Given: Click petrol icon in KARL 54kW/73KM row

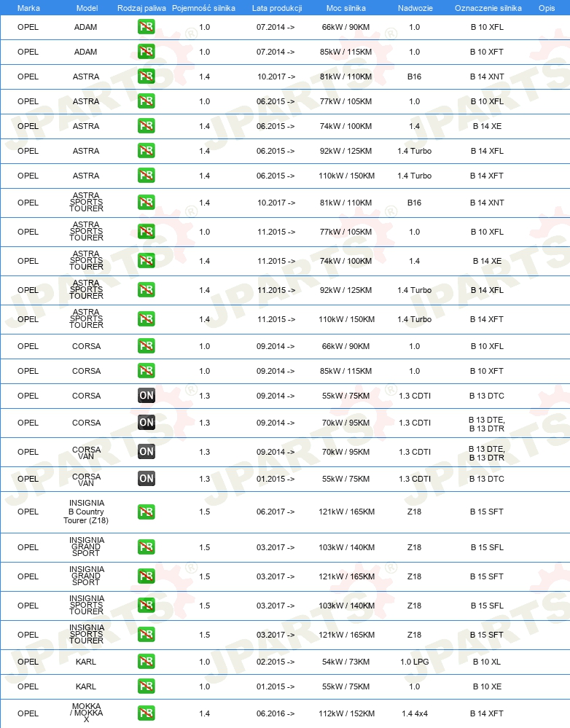Looking at the screenshot, I should [147, 662].
